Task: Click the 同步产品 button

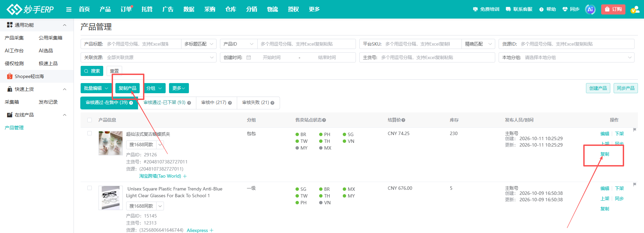Action: tap(626, 88)
